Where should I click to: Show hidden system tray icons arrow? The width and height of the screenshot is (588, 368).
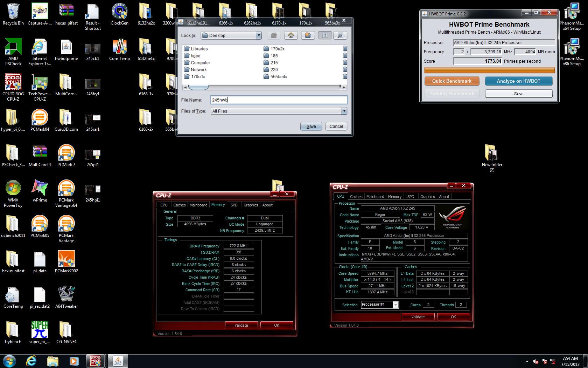tap(527, 361)
